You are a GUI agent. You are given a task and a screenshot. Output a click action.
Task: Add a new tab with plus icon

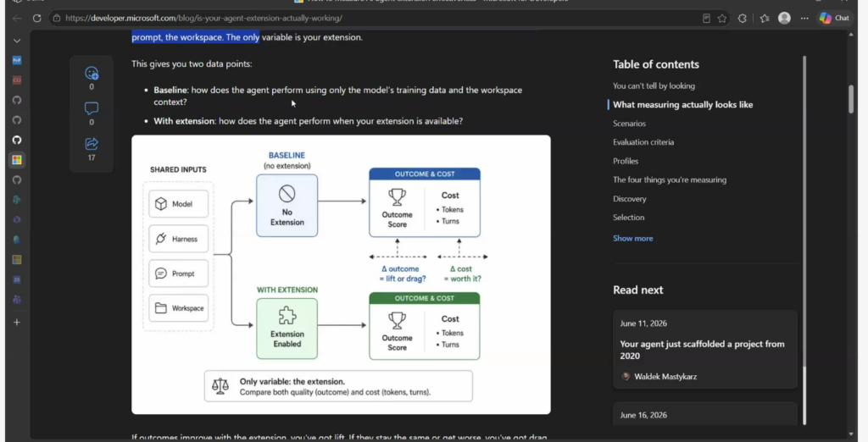[17, 322]
